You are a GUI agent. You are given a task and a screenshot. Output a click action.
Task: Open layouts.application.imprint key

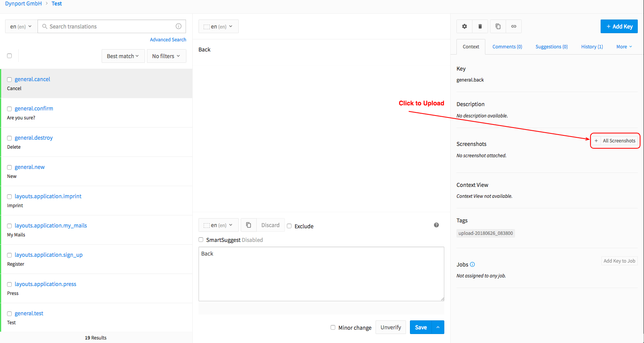48,196
